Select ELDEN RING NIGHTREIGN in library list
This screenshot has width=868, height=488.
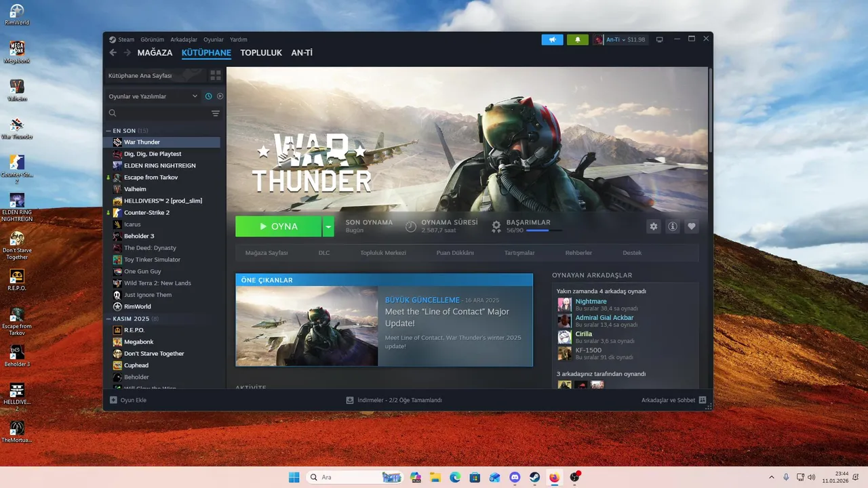(x=162, y=165)
